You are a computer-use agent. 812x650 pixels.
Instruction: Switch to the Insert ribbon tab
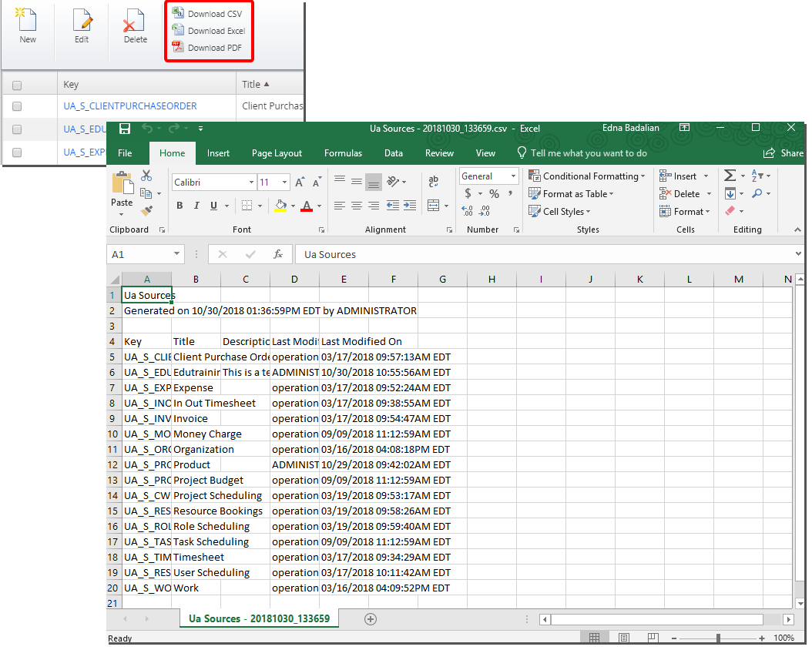(x=218, y=153)
